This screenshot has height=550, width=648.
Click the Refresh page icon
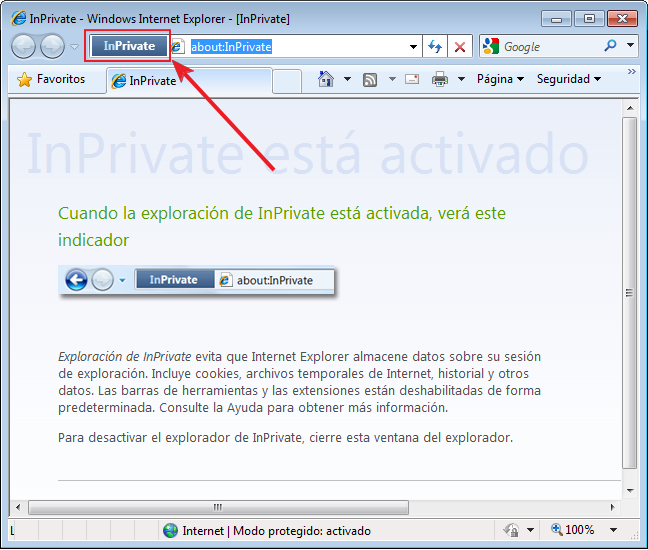[435, 46]
